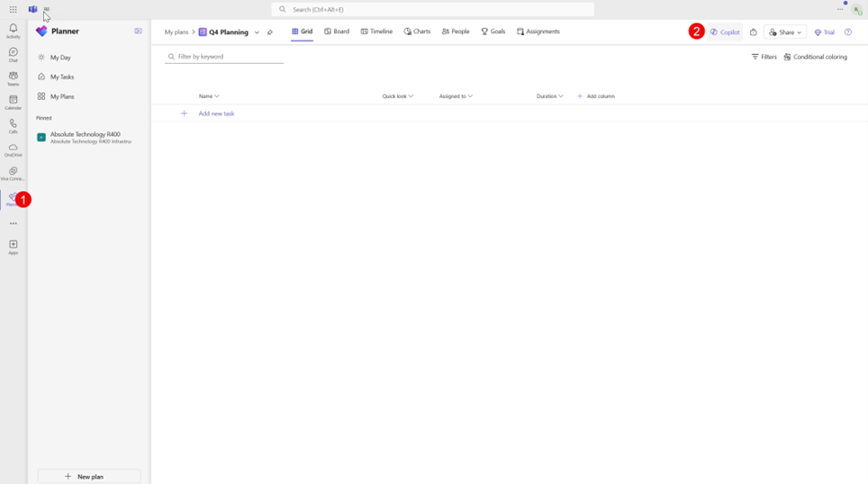Switch to the Board view tab
This screenshot has width=868, height=484.
pos(337,32)
